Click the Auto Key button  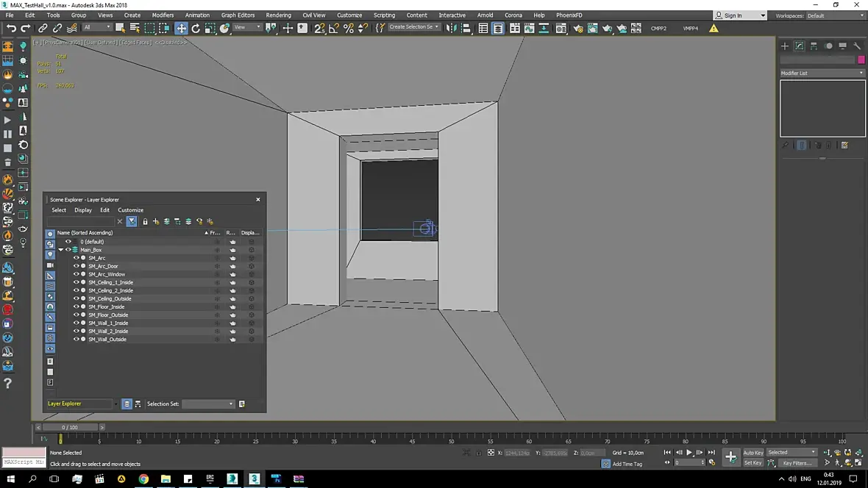(x=753, y=453)
